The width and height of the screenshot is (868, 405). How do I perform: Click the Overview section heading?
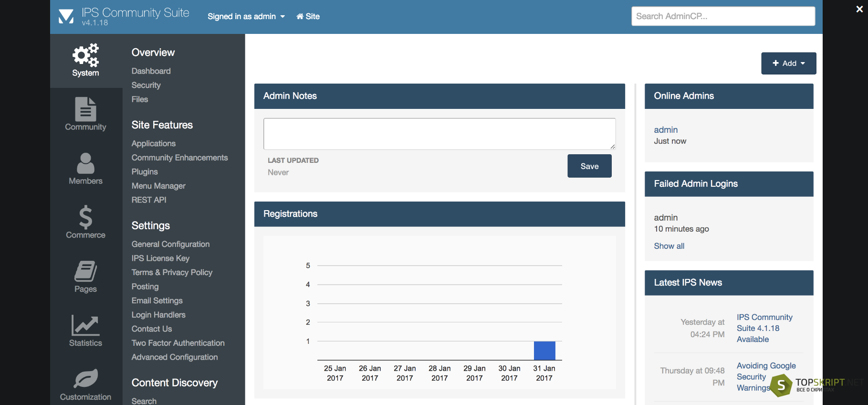153,53
